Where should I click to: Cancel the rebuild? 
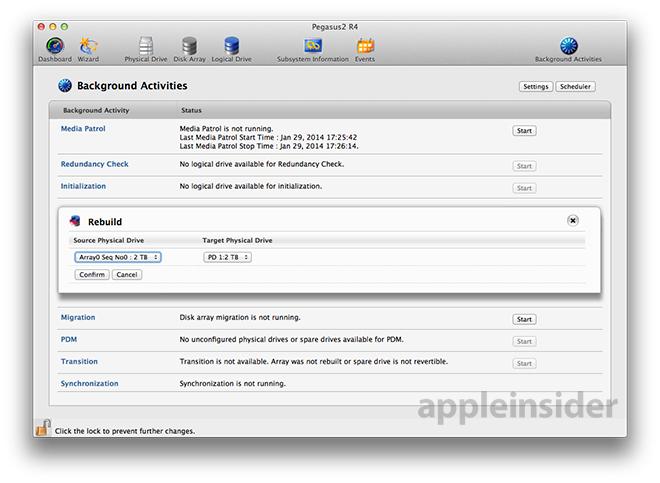[127, 275]
